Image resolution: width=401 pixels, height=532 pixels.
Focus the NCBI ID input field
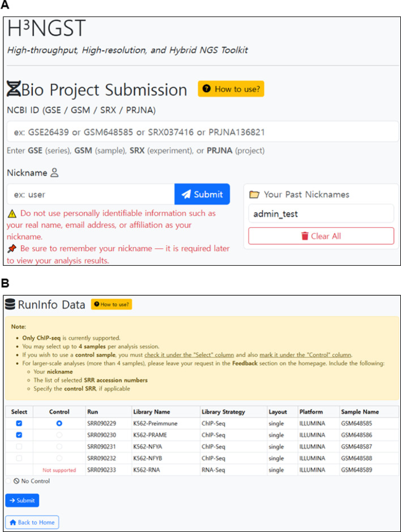pos(202,132)
